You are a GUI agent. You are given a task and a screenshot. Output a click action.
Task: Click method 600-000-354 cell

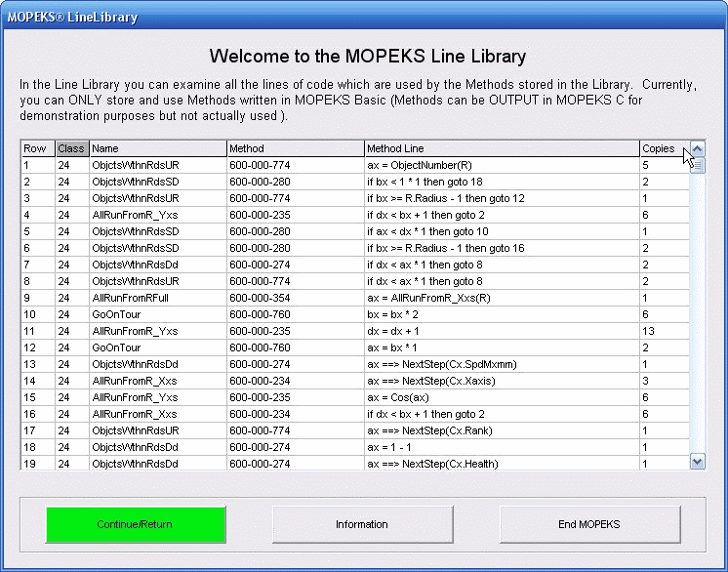point(296,298)
